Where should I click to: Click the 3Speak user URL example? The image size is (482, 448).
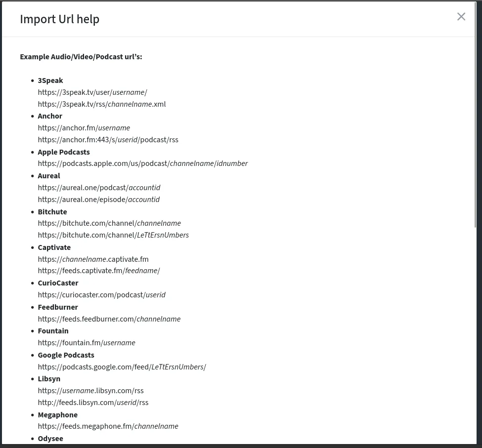pos(92,92)
